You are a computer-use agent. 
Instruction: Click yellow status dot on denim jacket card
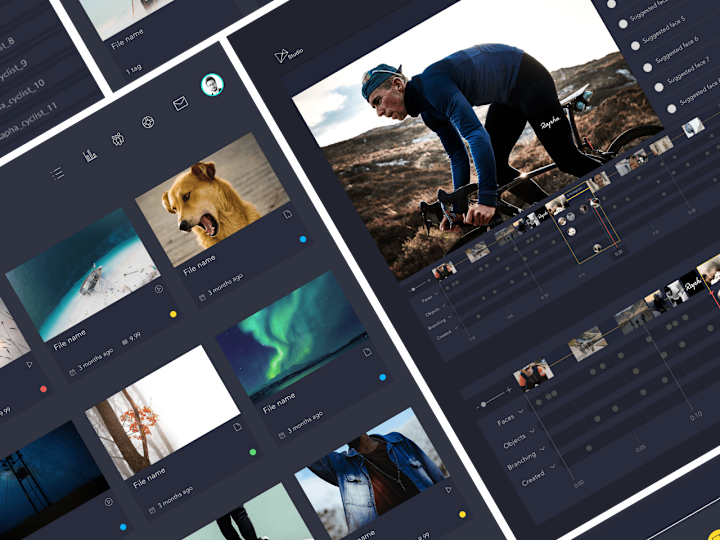click(x=462, y=514)
